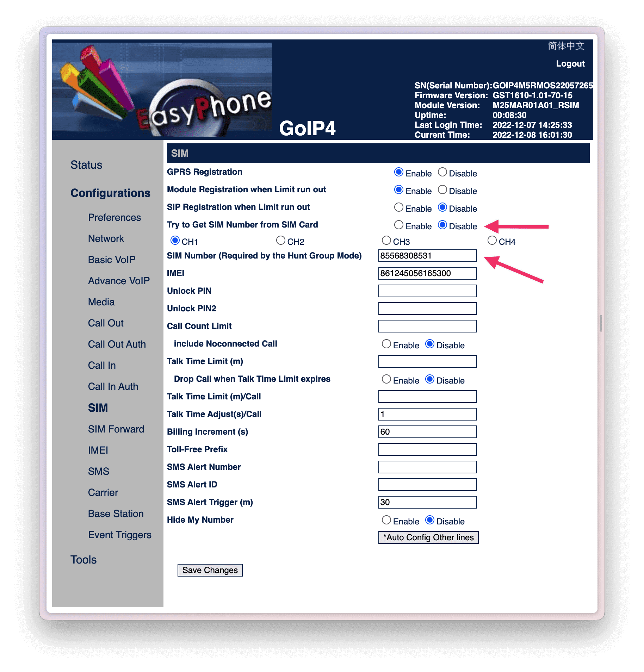Click the Billing Increment (s) field
644x672 pixels.
(427, 432)
